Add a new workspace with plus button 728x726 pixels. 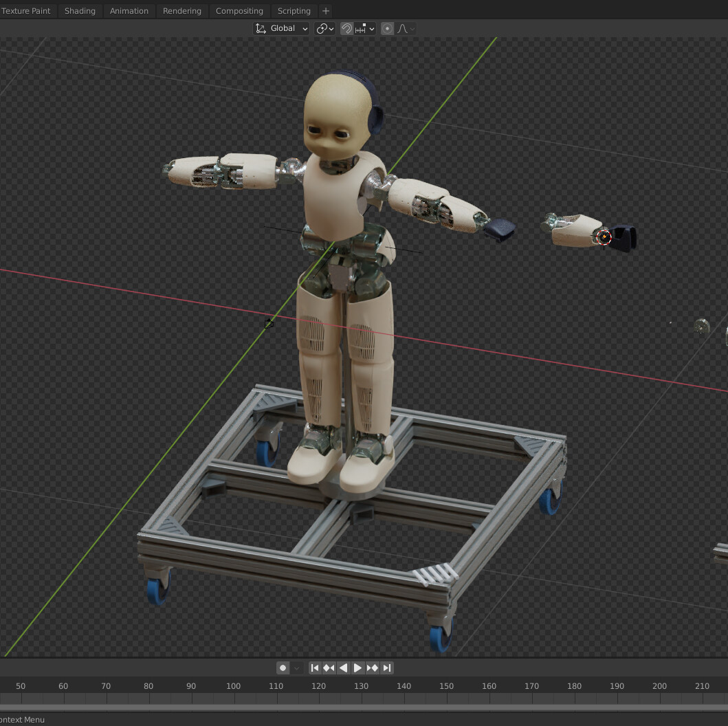click(326, 11)
